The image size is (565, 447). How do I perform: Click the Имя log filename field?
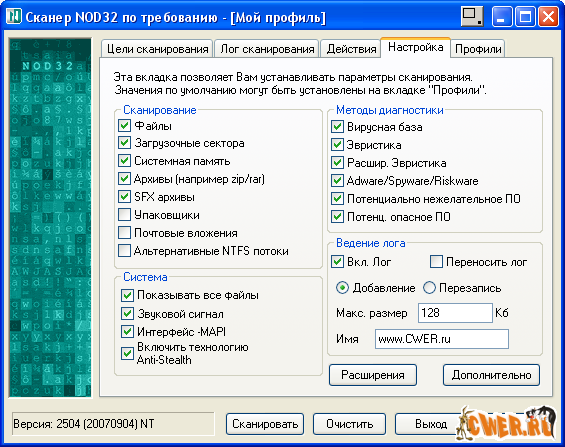(x=442, y=339)
